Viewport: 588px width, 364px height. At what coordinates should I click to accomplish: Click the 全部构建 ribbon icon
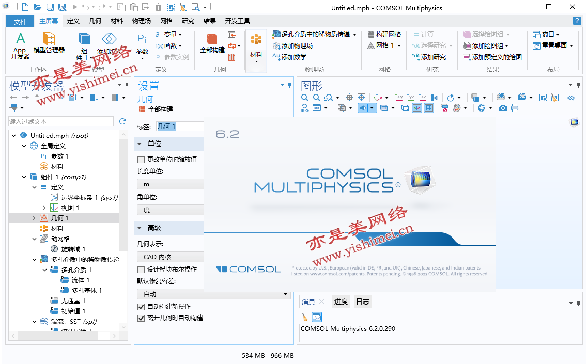pos(212,43)
